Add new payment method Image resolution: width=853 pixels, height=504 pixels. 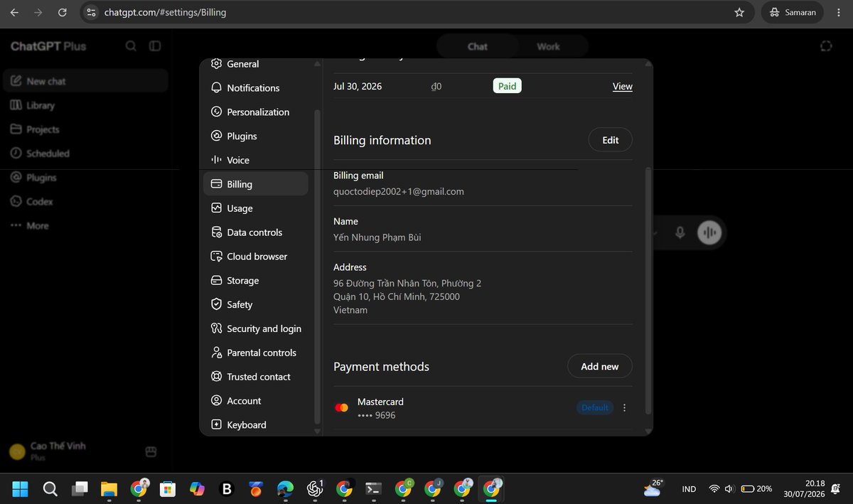coord(600,367)
